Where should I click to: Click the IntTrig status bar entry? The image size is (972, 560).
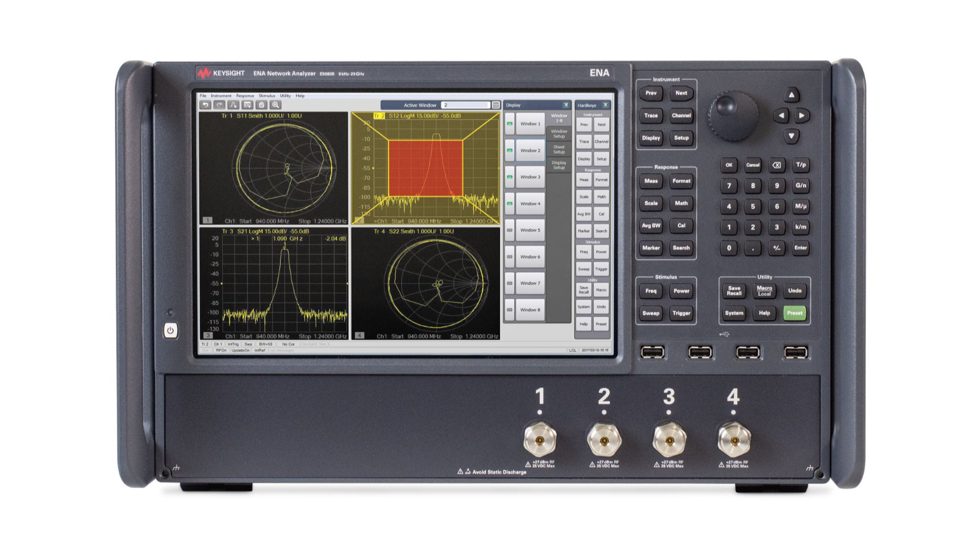tap(233, 344)
